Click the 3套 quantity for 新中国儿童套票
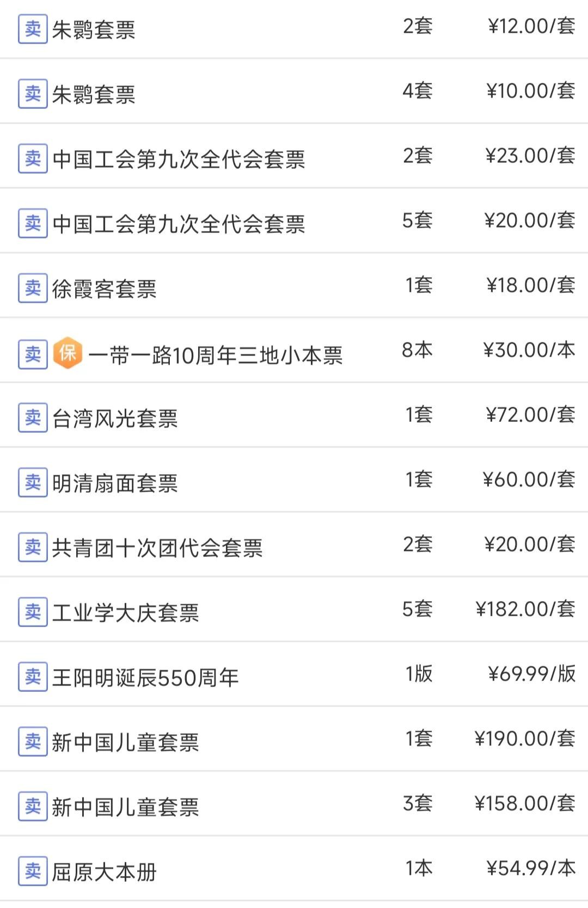This screenshot has height=908, width=588. click(x=418, y=803)
